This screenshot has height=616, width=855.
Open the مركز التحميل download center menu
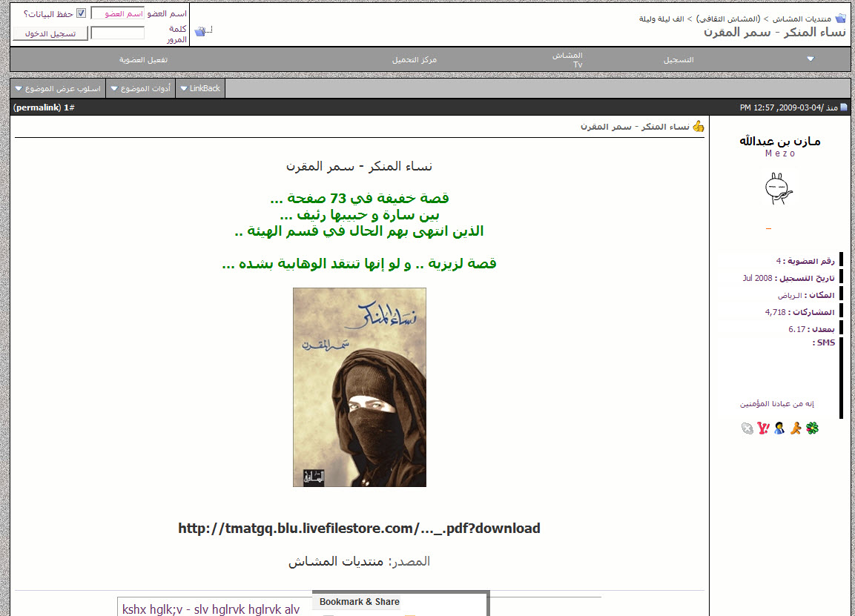click(x=415, y=60)
